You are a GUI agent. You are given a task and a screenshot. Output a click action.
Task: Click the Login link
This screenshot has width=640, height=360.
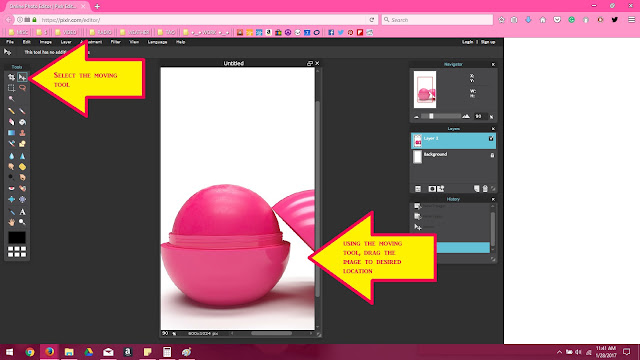tap(467, 42)
